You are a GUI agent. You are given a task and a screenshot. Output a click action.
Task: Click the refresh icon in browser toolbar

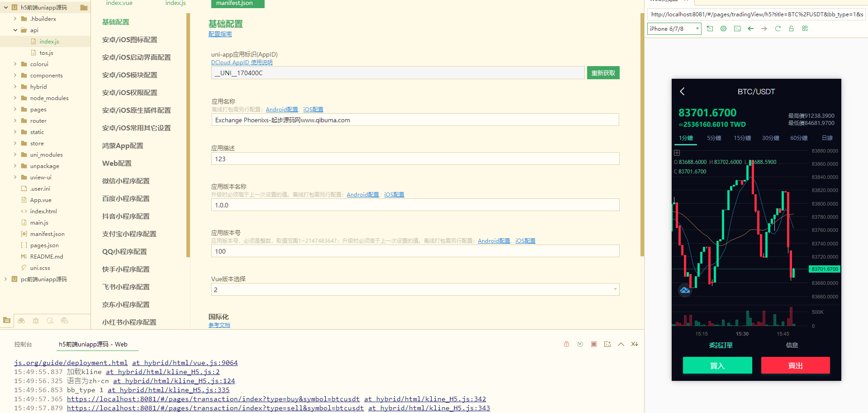778,29
